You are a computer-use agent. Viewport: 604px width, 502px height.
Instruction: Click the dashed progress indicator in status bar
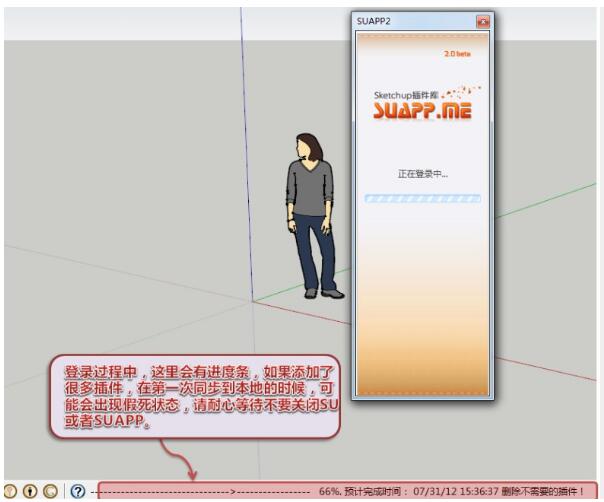tap(200, 492)
